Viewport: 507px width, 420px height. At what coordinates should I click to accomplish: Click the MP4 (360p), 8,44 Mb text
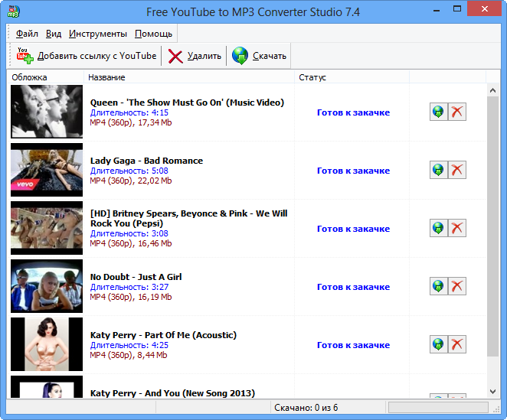click(x=129, y=355)
